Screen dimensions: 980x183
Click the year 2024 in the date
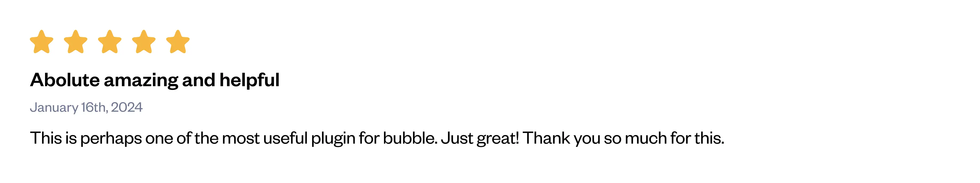127,107
